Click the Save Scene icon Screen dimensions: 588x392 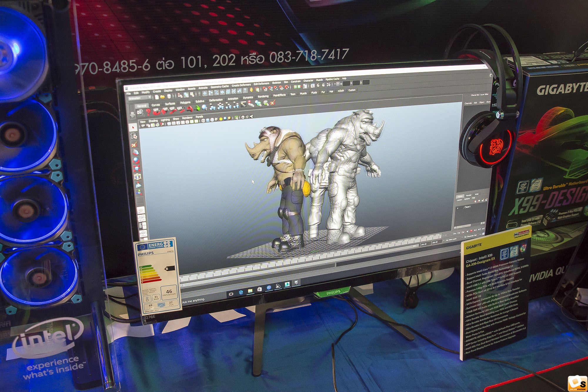pos(169,96)
